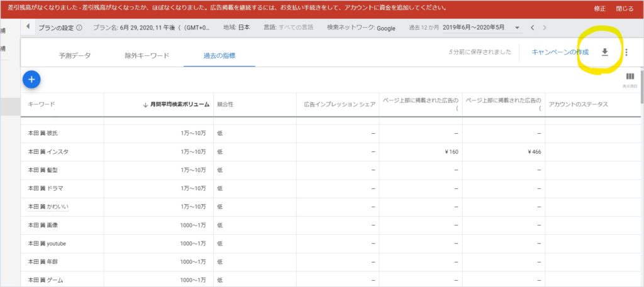644x287 pixels.
Task: Collapse the plan settings left arrow
Action: (28, 26)
